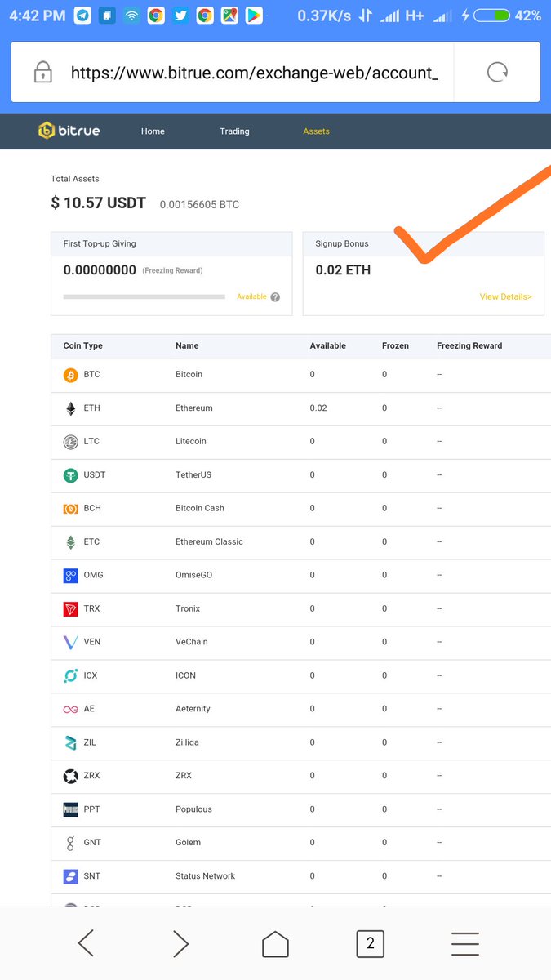This screenshot has height=980, width=551.
Task: Click the 0.00000000 freezing reward amount
Action: [x=100, y=270]
